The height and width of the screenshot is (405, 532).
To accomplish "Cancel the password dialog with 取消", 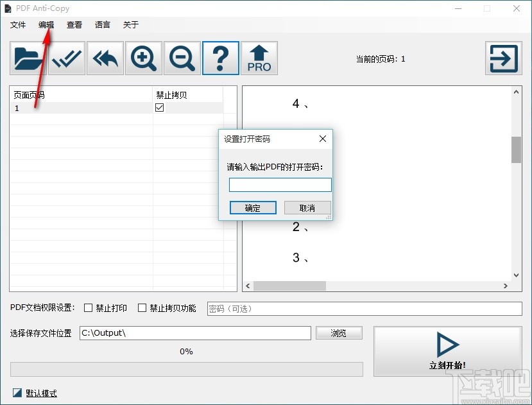I will 307,207.
